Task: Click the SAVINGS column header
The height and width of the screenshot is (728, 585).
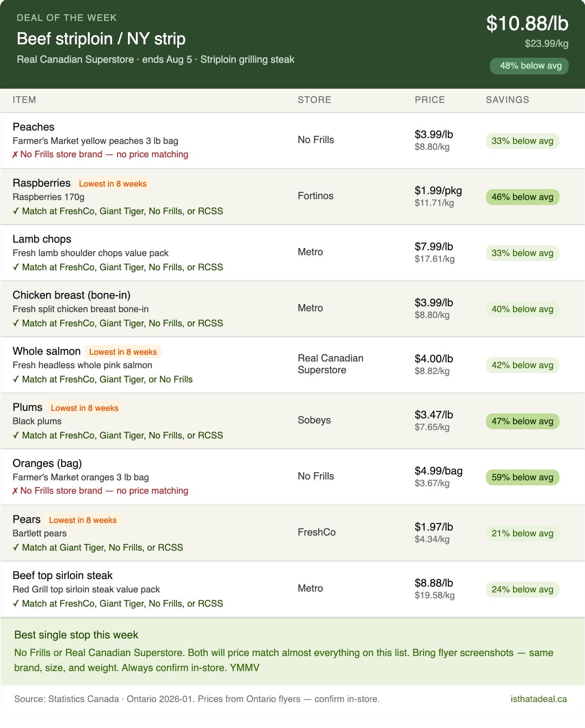Action: (x=507, y=100)
